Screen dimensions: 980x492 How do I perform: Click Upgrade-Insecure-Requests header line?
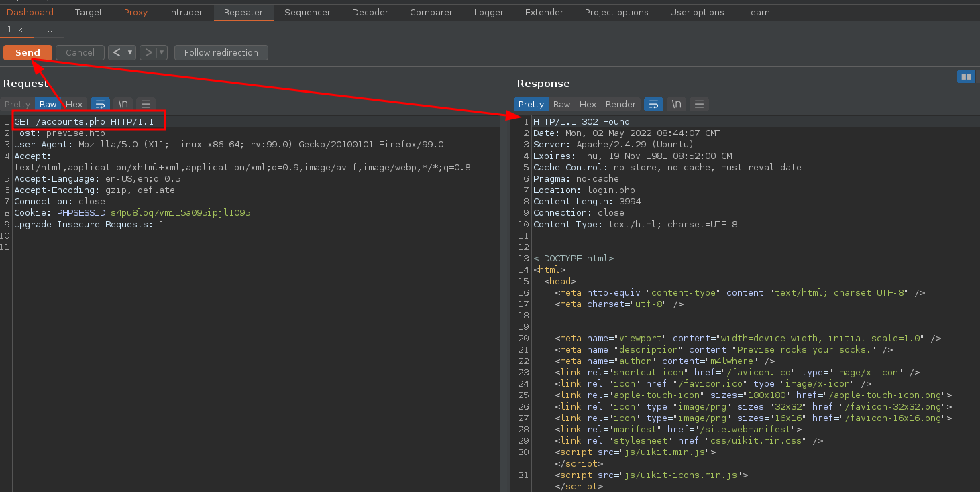89,225
